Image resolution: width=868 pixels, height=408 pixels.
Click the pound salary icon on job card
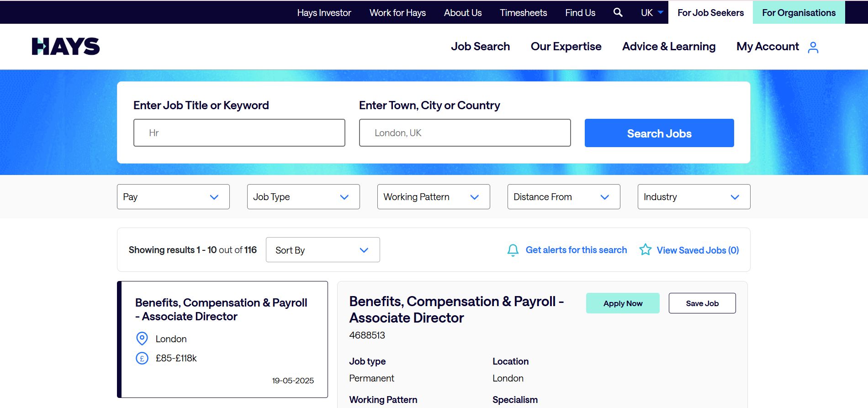coord(142,358)
